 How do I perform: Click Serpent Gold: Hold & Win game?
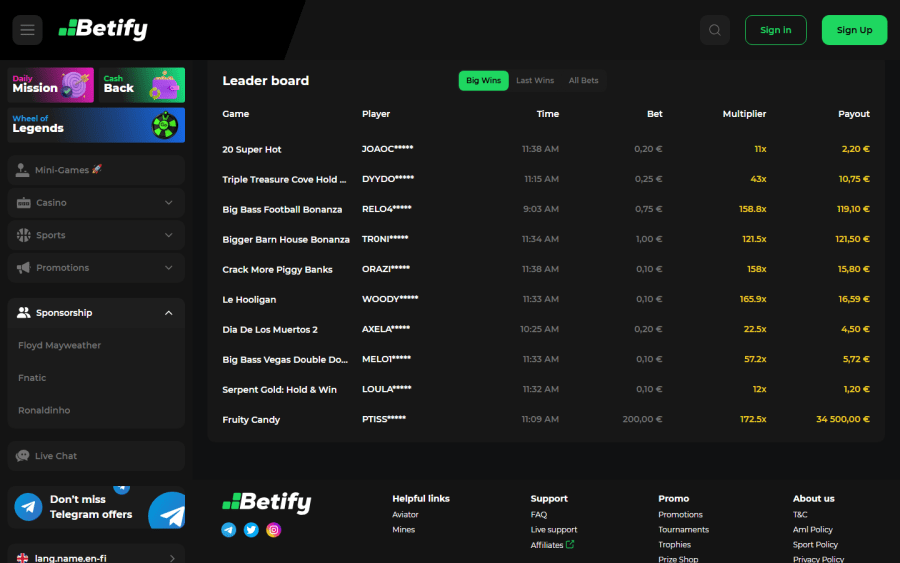279,390
